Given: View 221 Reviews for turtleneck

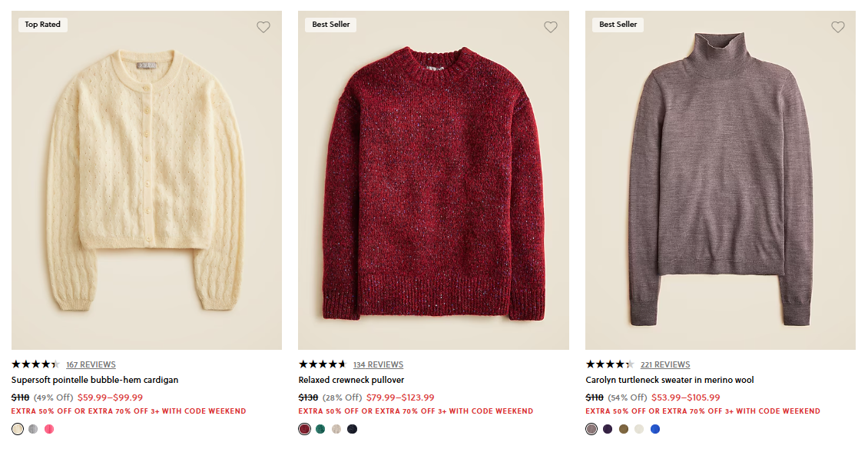Looking at the screenshot, I should pos(665,364).
